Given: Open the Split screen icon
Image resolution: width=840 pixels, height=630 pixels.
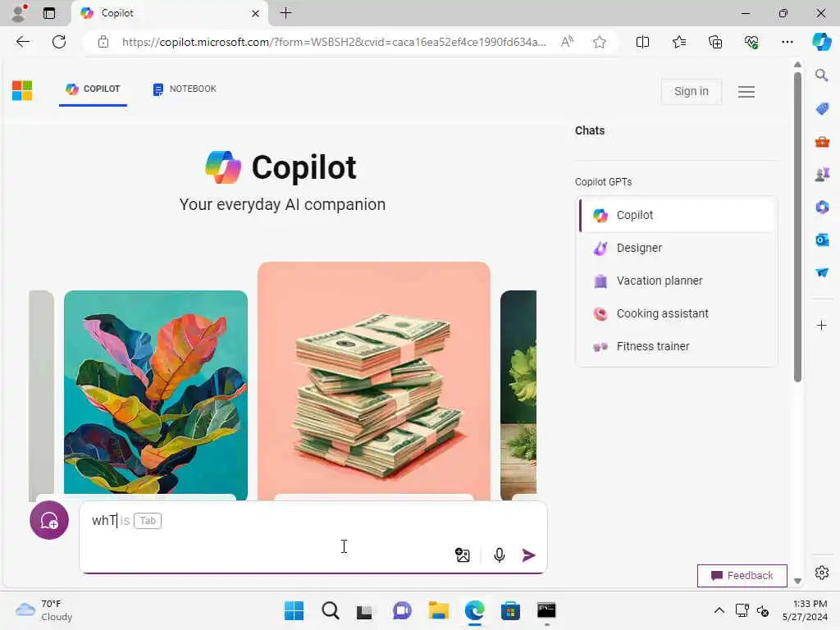Looking at the screenshot, I should click(x=642, y=42).
